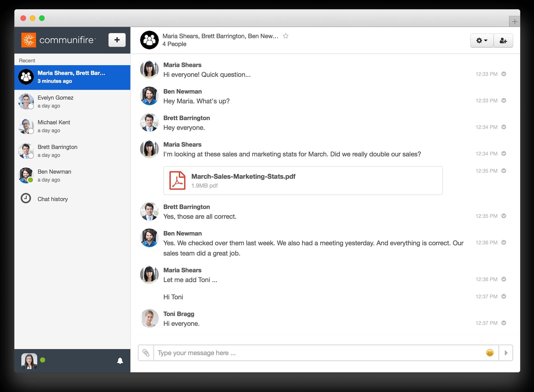Click your profile avatar at bottom left
The width and height of the screenshot is (534, 392).
pos(29,361)
